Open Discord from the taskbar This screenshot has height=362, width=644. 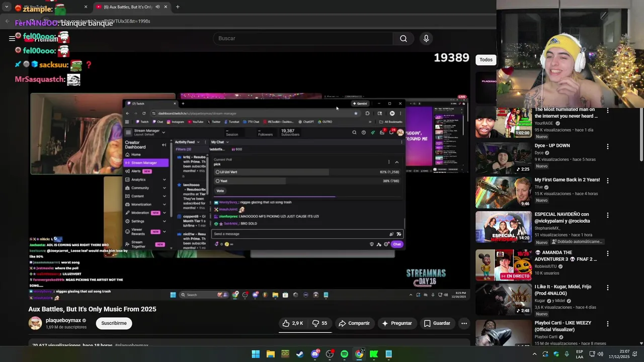coord(315,354)
